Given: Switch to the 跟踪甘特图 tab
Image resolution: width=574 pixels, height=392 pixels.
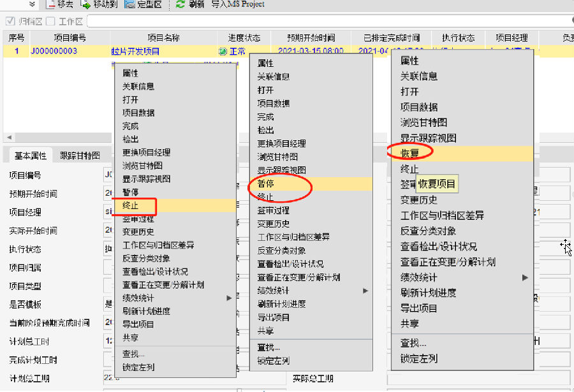Looking at the screenshot, I should (x=80, y=156).
